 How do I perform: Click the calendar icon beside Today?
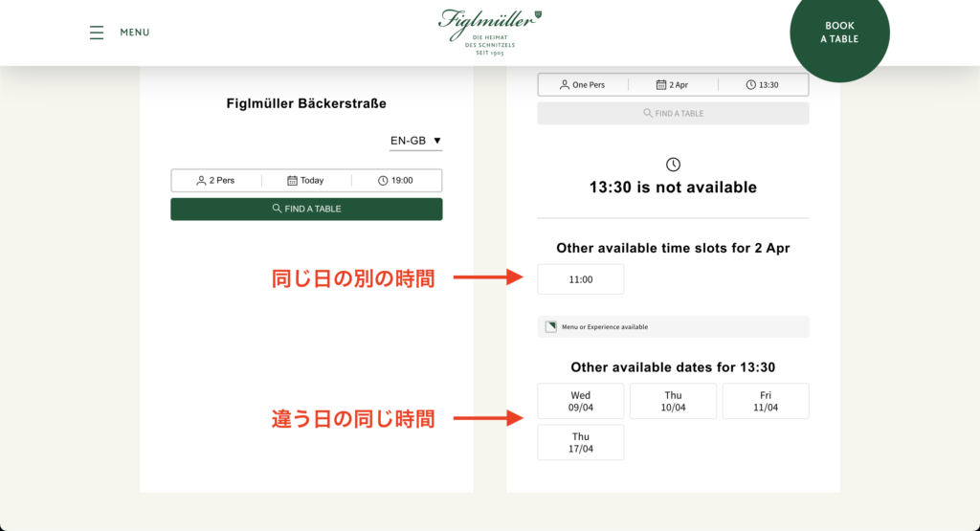coord(292,181)
